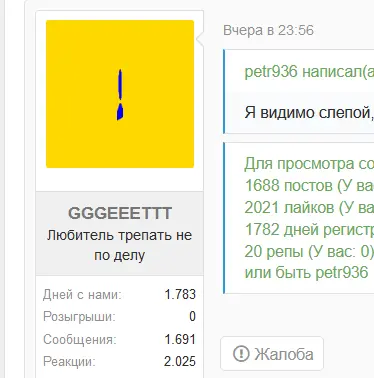Click the 1782 дней регистр requirement line
374x378 pixels.
309,229
